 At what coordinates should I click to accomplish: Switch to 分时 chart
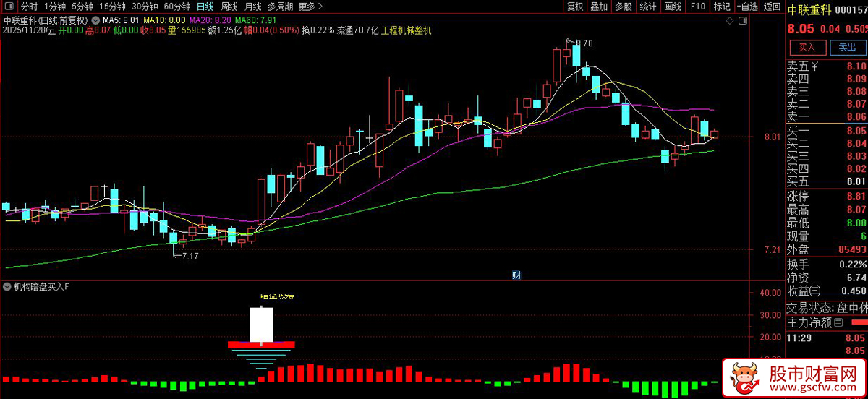click(x=30, y=7)
